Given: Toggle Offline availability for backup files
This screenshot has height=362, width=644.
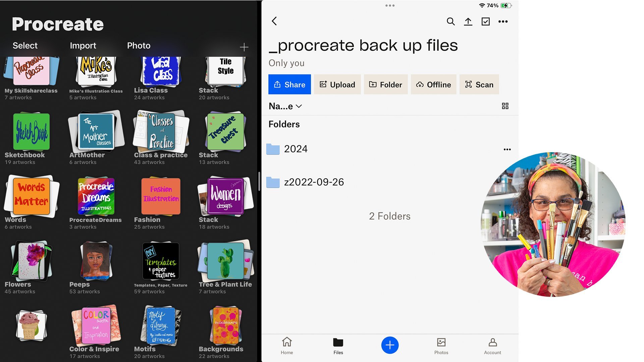Looking at the screenshot, I should (x=434, y=84).
